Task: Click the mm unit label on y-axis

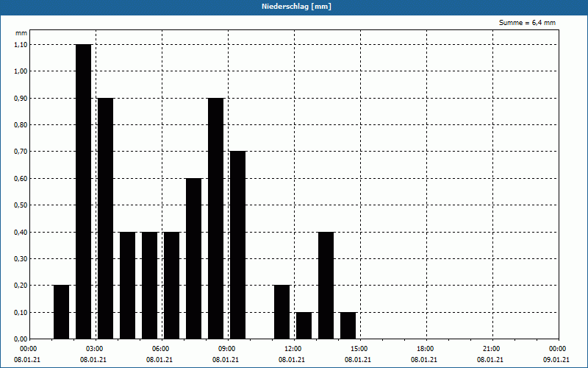Action: 21,33
